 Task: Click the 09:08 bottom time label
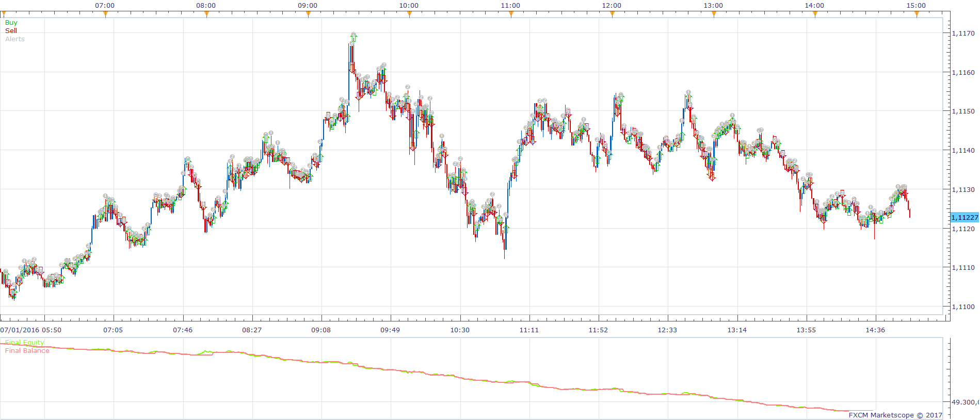coord(321,330)
